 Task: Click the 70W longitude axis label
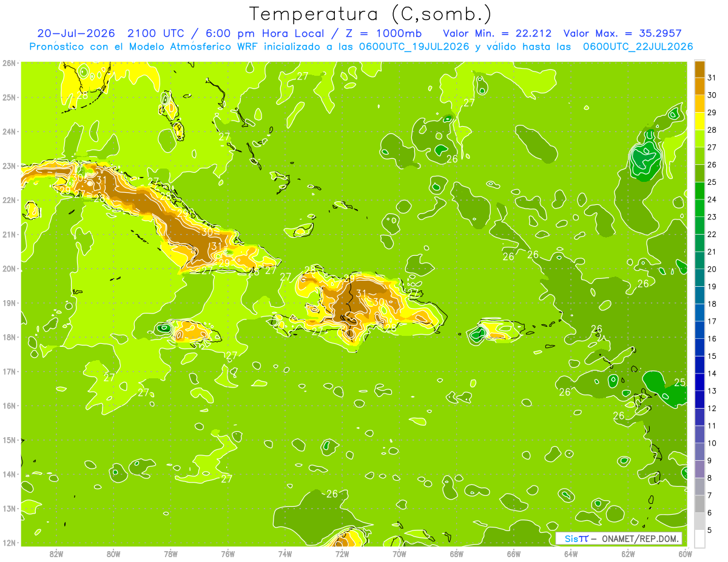click(399, 553)
